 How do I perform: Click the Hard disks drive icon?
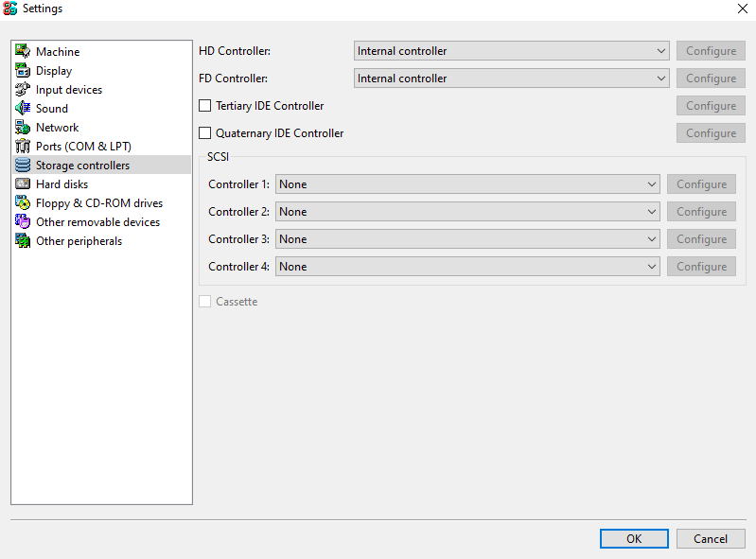coord(22,183)
